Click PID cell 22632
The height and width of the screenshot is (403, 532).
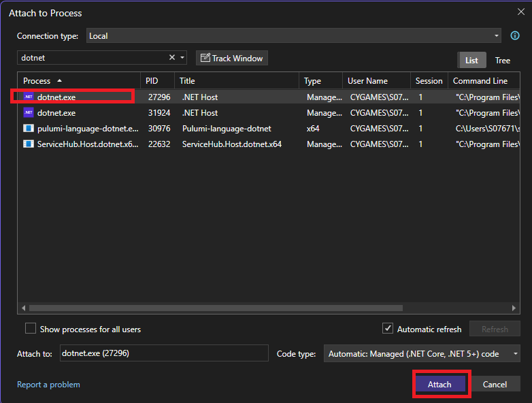tap(159, 144)
